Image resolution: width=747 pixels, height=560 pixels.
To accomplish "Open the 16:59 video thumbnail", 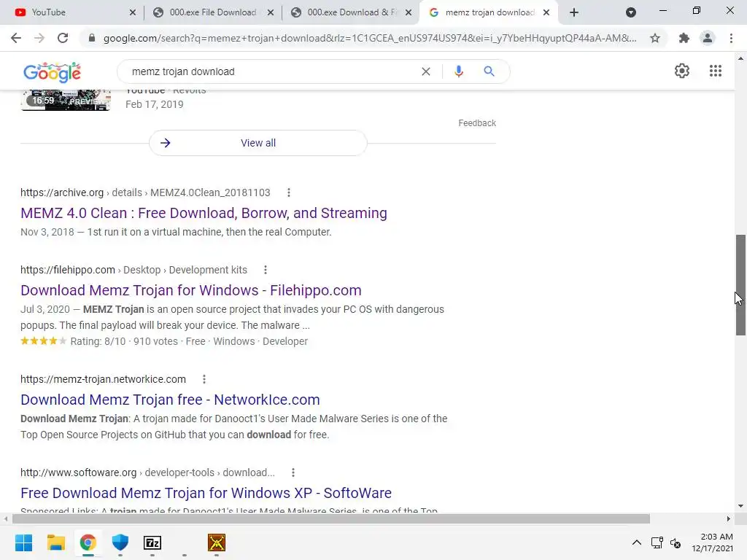I will (x=66, y=100).
